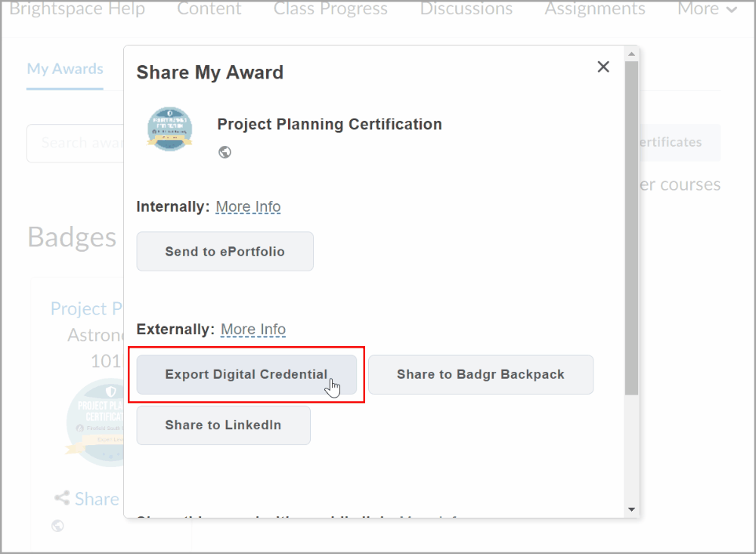Select Share to Badgr Backpack
Screen dimensions: 756x554
pyautogui.click(x=480, y=375)
